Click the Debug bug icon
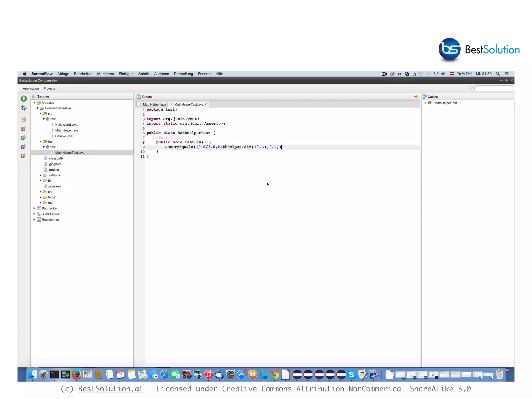The height and width of the screenshot is (399, 532). coord(24,108)
